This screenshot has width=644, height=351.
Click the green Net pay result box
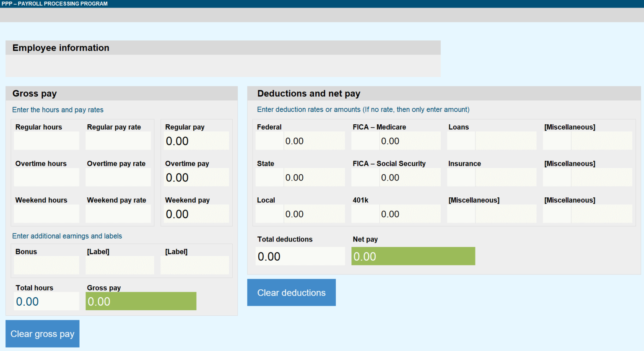pyautogui.click(x=413, y=256)
